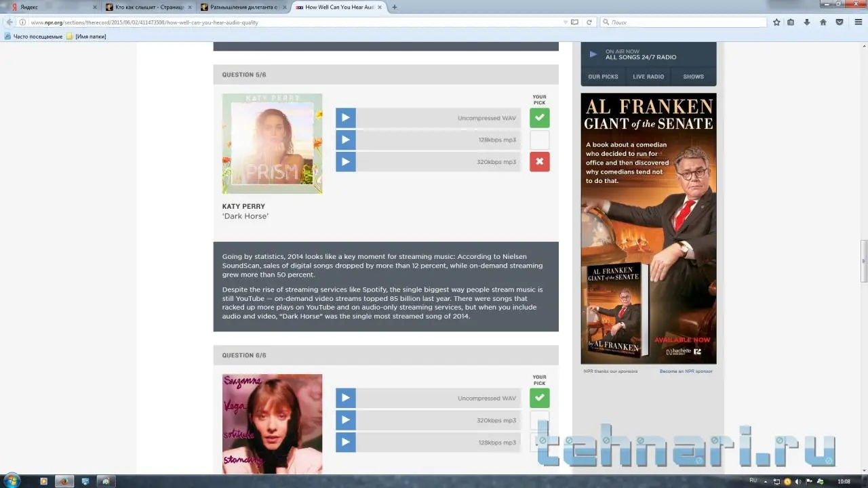Select the red X pick for 320kbps mp3
The width and height of the screenshot is (868, 488).
coord(540,162)
